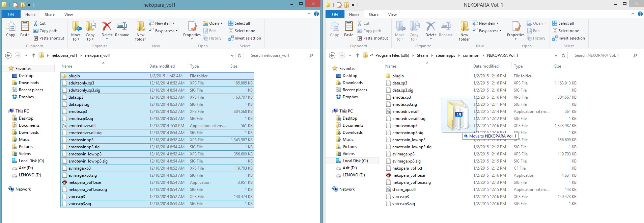Expand address bar history in nekopara_vol1 window
The width and height of the screenshot is (644, 223).
point(232,55)
